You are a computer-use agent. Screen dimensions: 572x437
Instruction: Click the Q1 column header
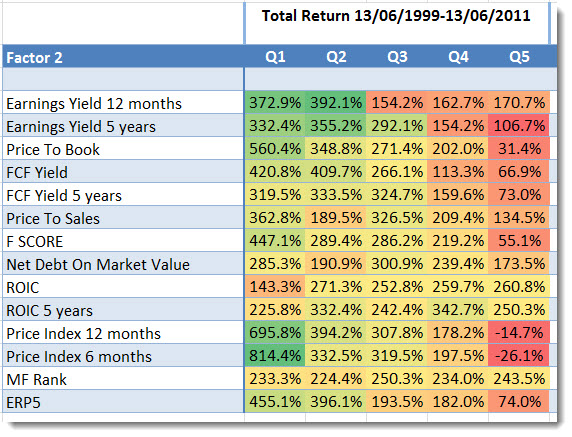(275, 57)
